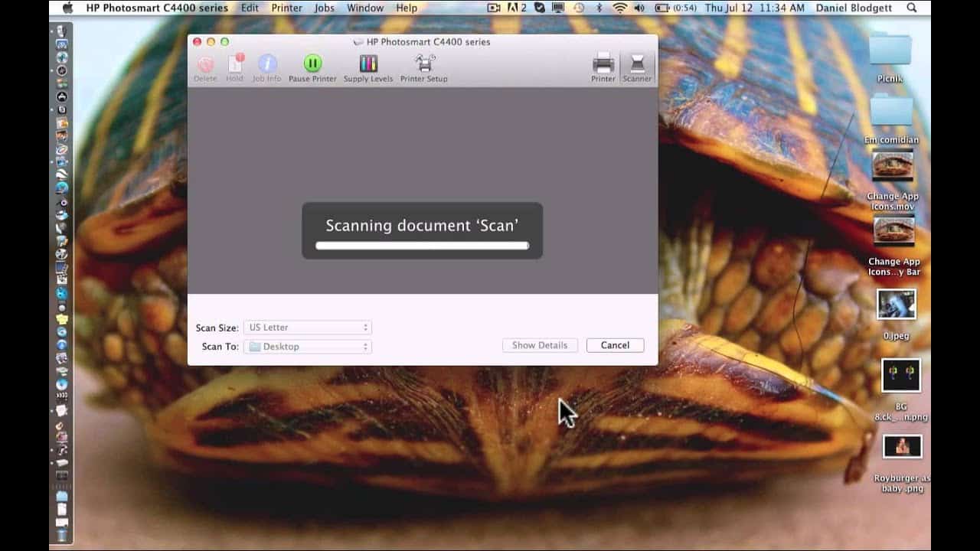Open the Time Machine menu icon

click(579, 8)
